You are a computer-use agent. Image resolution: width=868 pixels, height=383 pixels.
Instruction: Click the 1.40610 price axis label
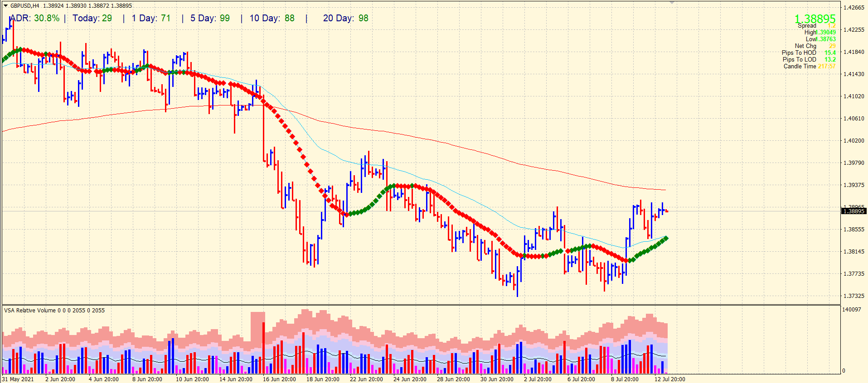(x=854, y=119)
